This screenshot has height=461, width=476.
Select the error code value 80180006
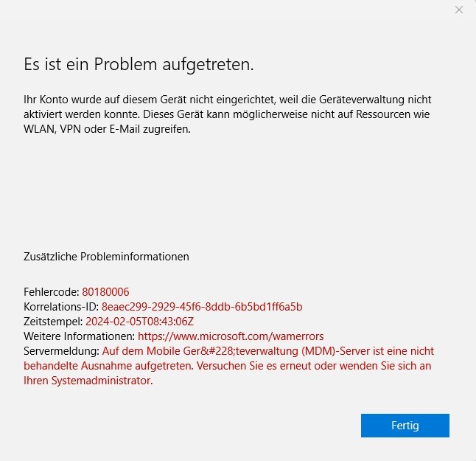click(x=105, y=292)
